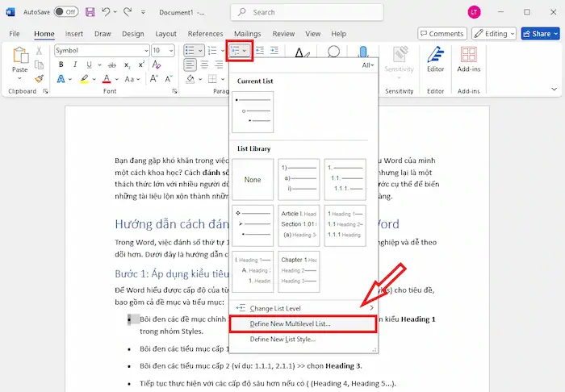Click the Bullets list icon
Screen dimensions: 565x392
189,50
